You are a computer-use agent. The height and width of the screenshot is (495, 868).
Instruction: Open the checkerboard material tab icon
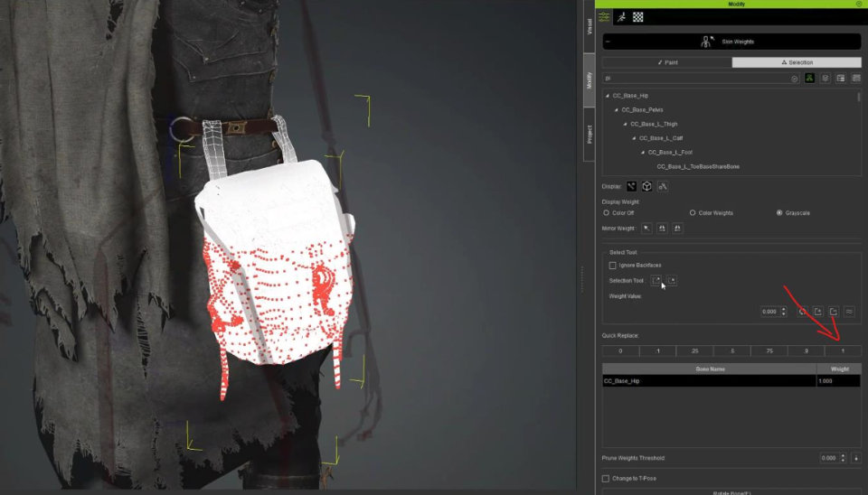coord(638,17)
